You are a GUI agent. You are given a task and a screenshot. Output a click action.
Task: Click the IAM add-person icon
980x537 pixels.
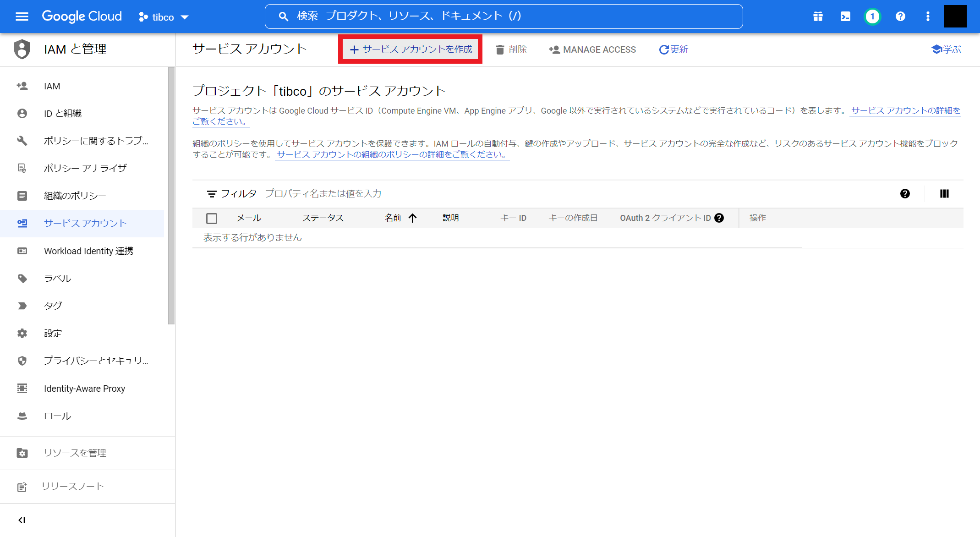click(x=22, y=86)
